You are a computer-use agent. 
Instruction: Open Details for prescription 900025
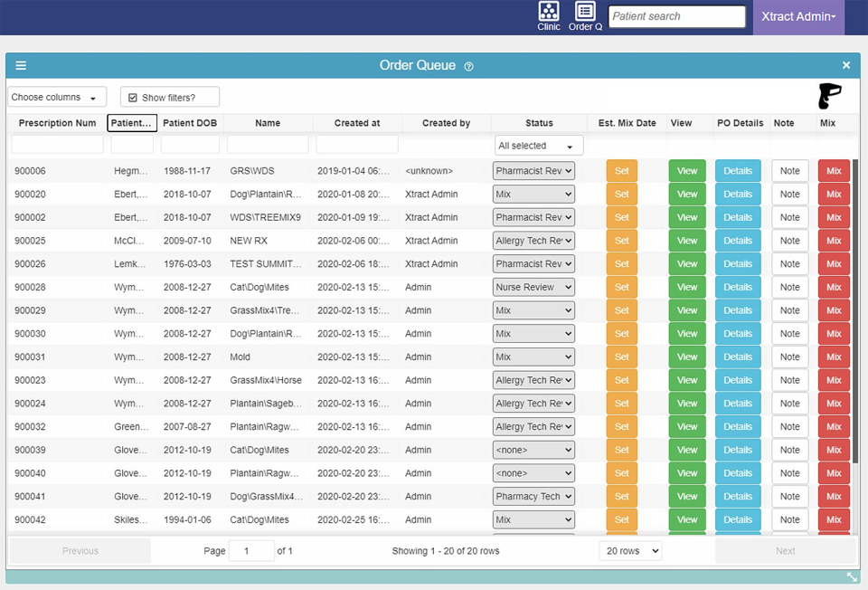coord(738,240)
